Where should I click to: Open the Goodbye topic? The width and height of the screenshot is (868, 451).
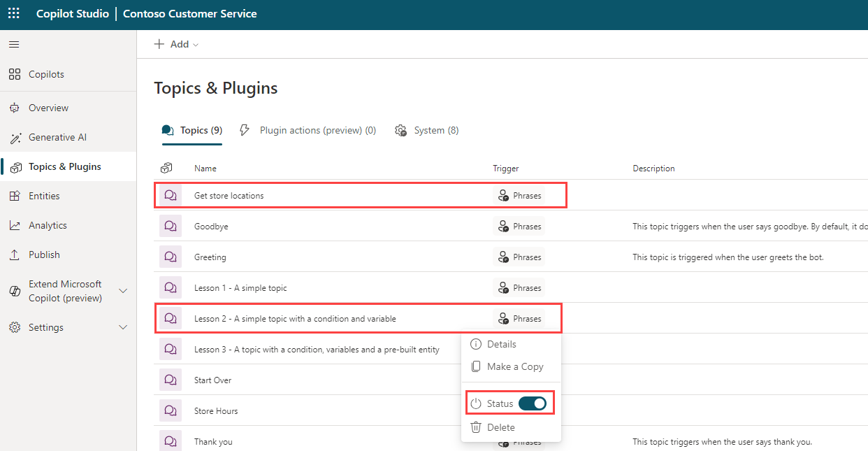211,227
